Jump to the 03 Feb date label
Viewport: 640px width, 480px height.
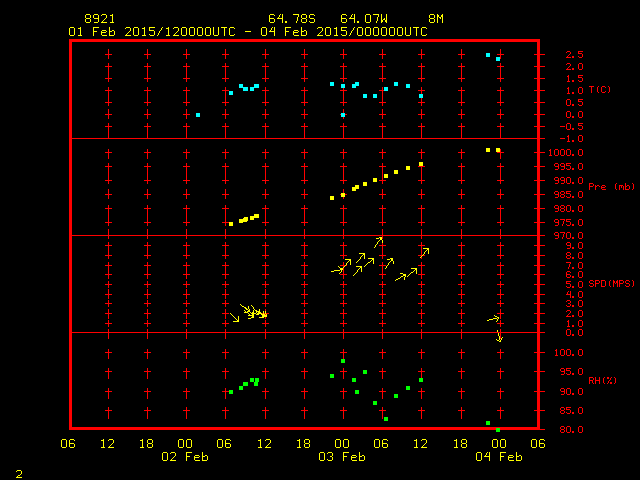click(342, 457)
